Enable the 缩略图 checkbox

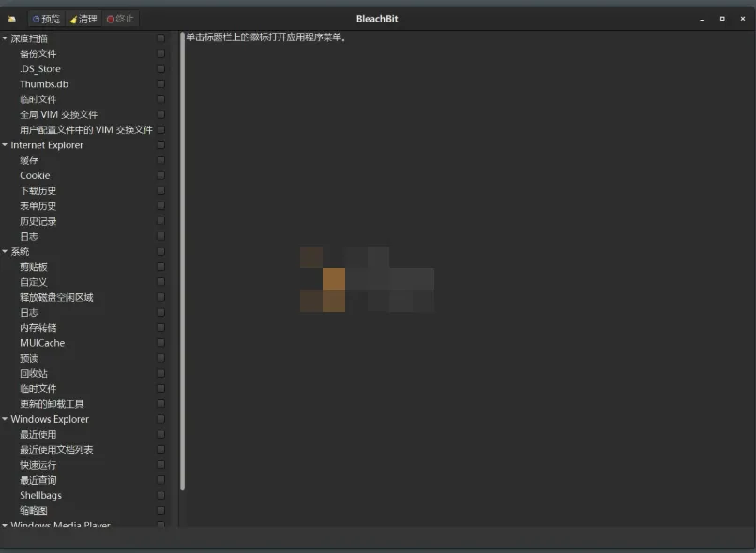(161, 510)
